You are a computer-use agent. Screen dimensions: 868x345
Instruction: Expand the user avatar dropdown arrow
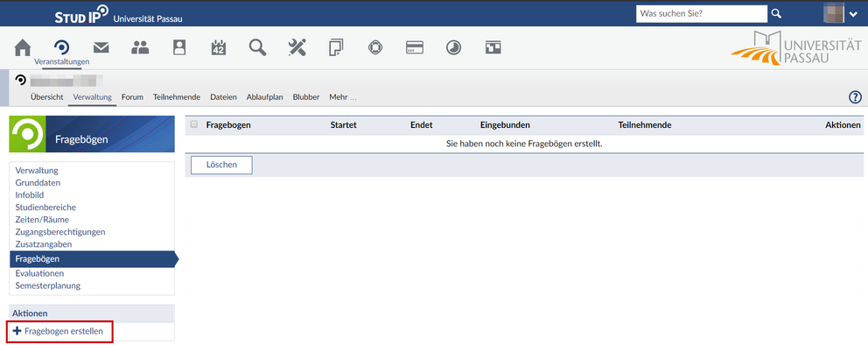pos(853,14)
